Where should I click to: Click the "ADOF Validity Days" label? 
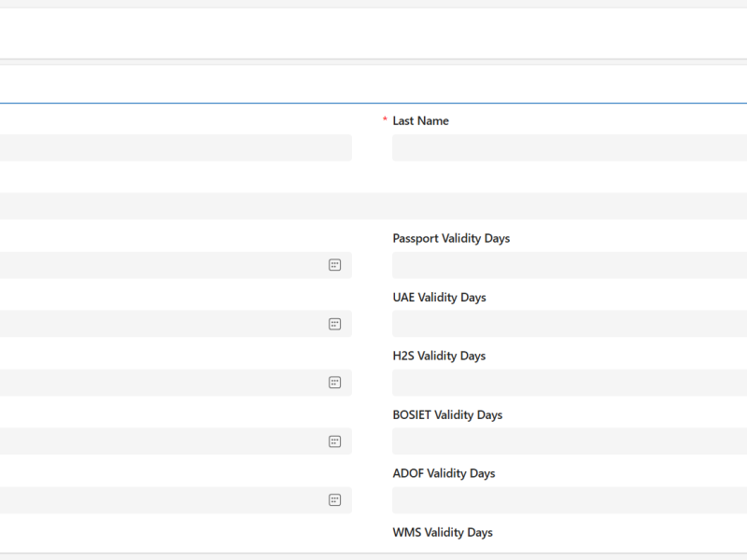444,474
